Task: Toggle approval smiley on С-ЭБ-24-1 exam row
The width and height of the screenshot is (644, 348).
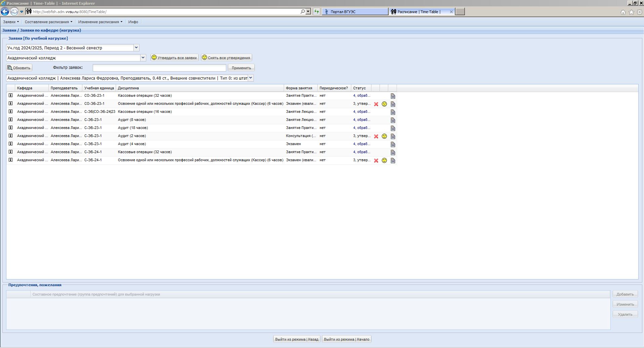Action: [384, 161]
